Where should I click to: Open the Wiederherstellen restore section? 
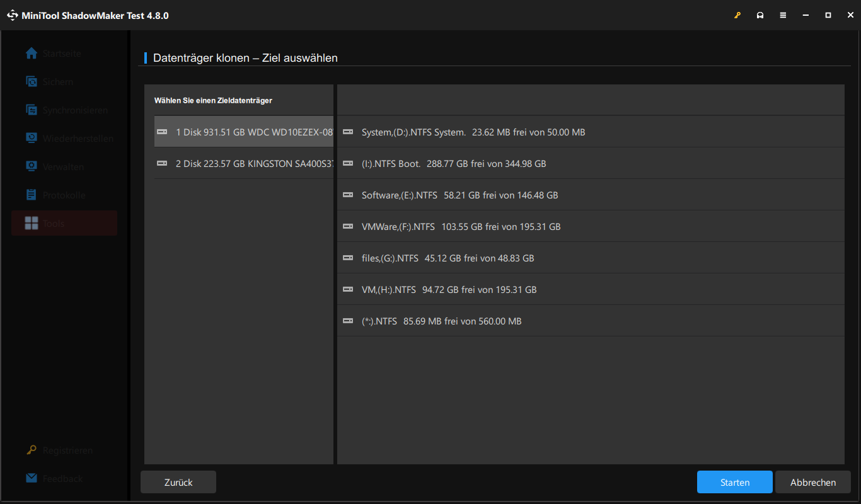pyautogui.click(x=32, y=138)
